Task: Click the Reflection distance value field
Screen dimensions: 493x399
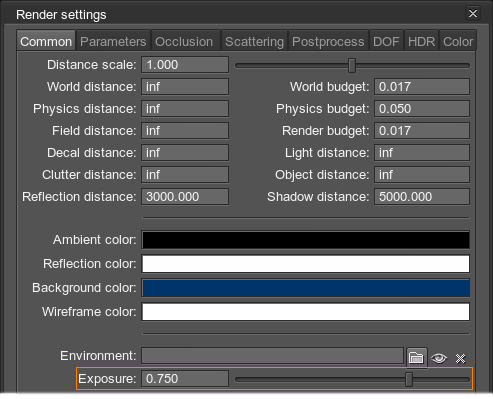Action: click(x=185, y=197)
